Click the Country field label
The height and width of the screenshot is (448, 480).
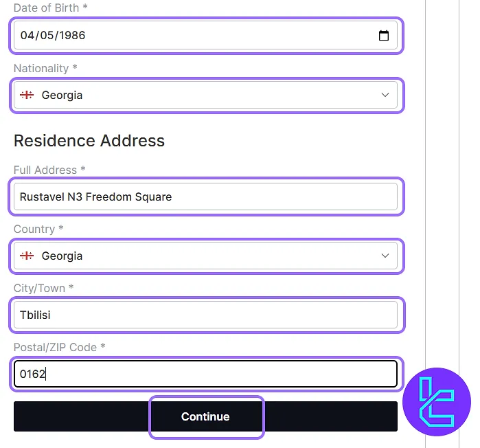click(38, 229)
